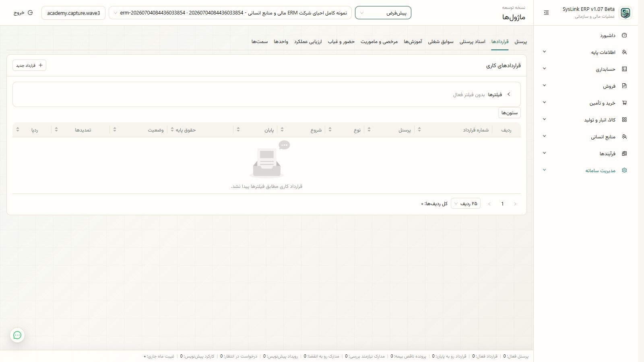The height and width of the screenshot is (362, 644).
Task: Click the مدیریت سامانه gear icon
Action: point(624,171)
